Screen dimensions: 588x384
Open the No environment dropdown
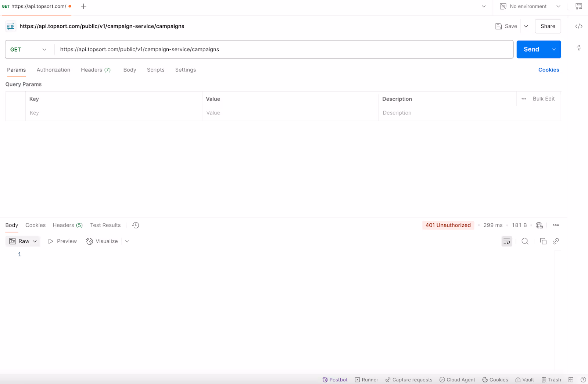tap(531, 6)
